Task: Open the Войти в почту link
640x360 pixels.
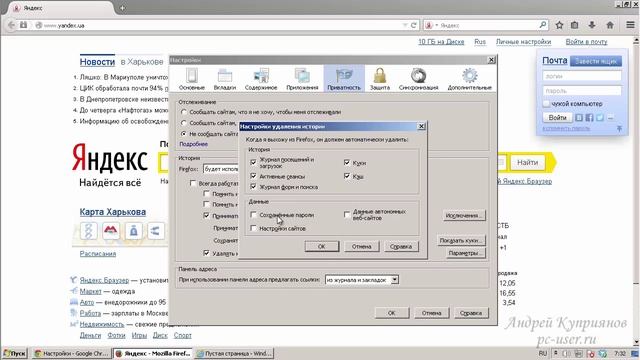Action: point(586,42)
